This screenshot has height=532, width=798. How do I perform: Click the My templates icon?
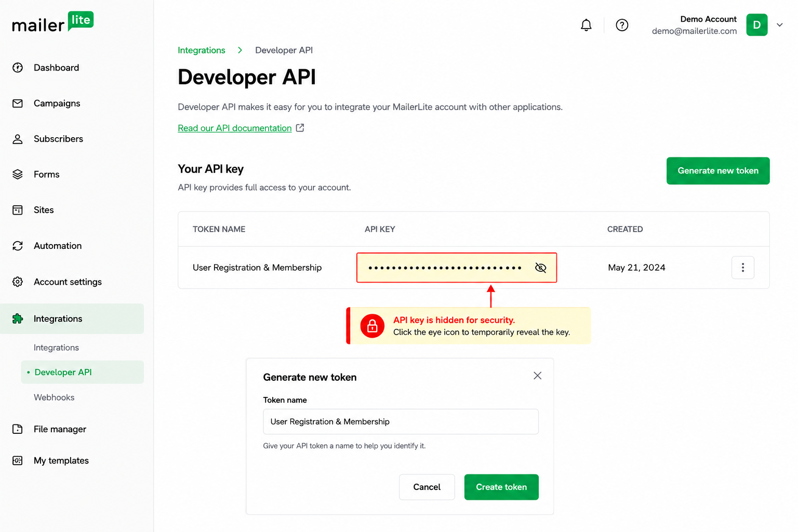click(18, 461)
